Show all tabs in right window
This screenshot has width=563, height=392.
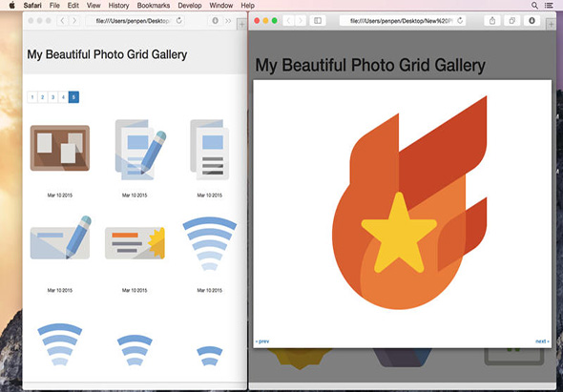(x=512, y=21)
